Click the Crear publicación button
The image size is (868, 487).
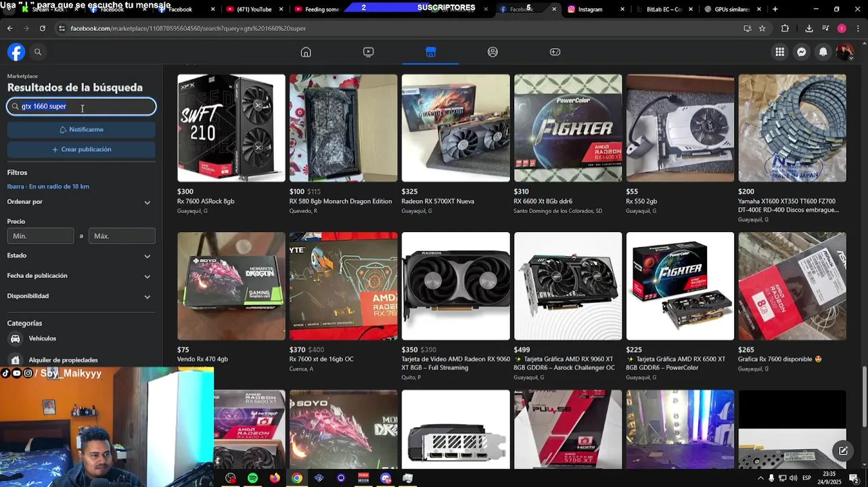(x=81, y=149)
